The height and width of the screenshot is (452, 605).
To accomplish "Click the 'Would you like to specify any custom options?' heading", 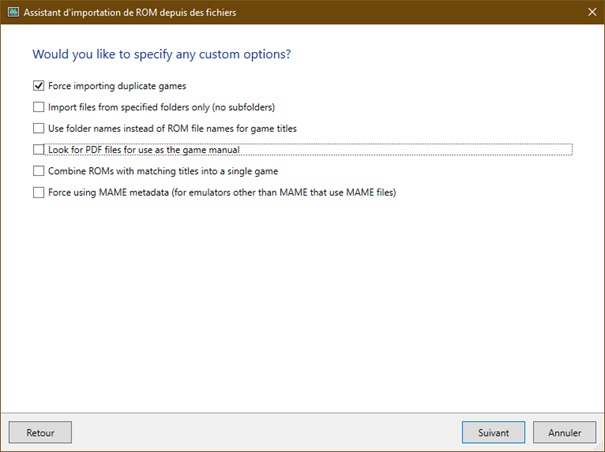I will pos(162,54).
